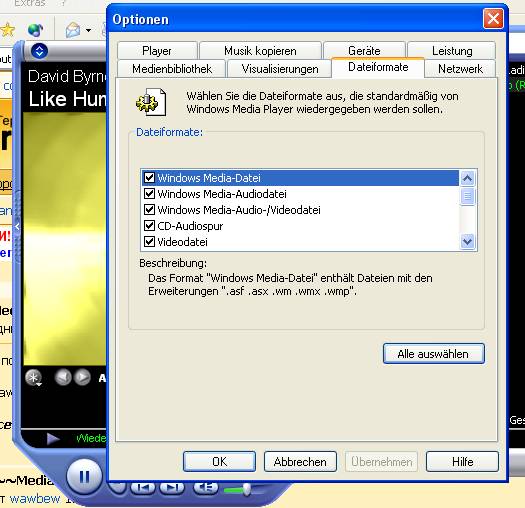This screenshot has width=525, height=508.
Task: Click the file format list up arrow
Action: [467, 178]
